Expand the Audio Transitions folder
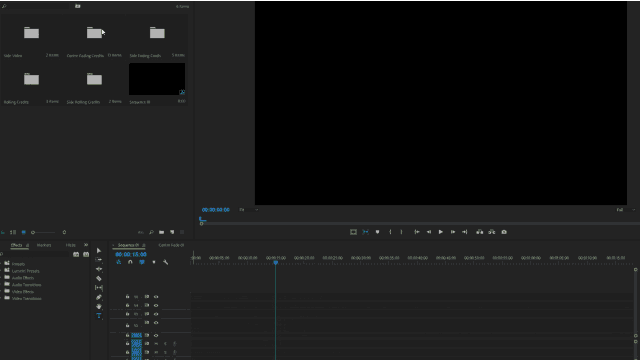Screen dimensions: 640x360 pyautogui.click(x=1, y=285)
